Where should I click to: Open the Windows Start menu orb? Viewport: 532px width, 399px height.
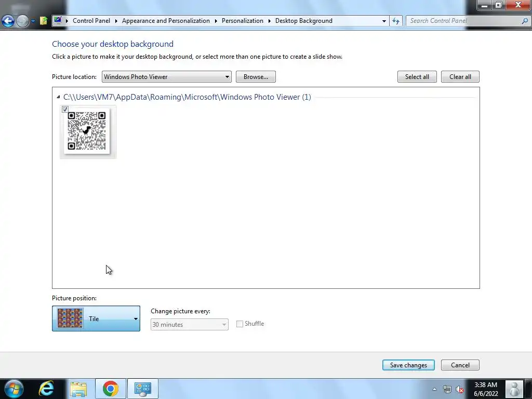point(14,389)
